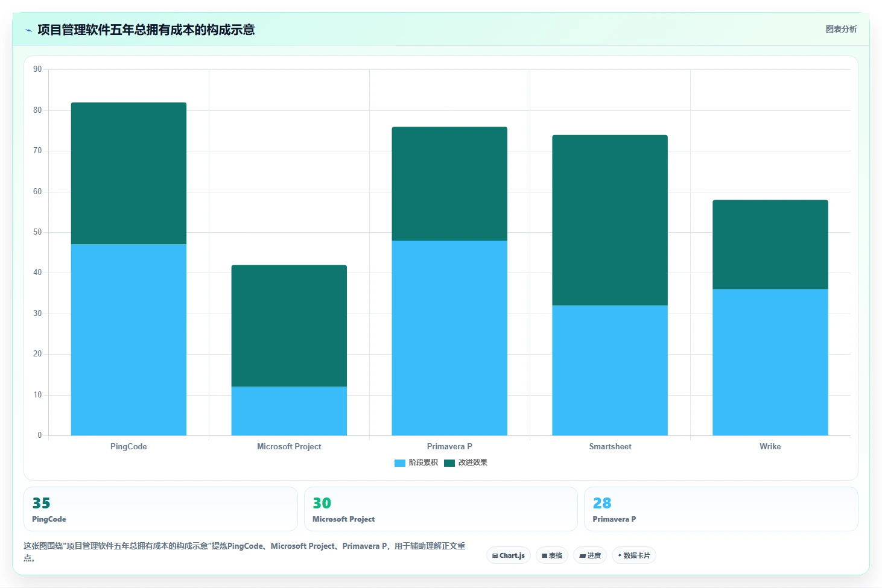Click the 图表分析 label in the header
The width and height of the screenshot is (882, 588).
pos(841,29)
